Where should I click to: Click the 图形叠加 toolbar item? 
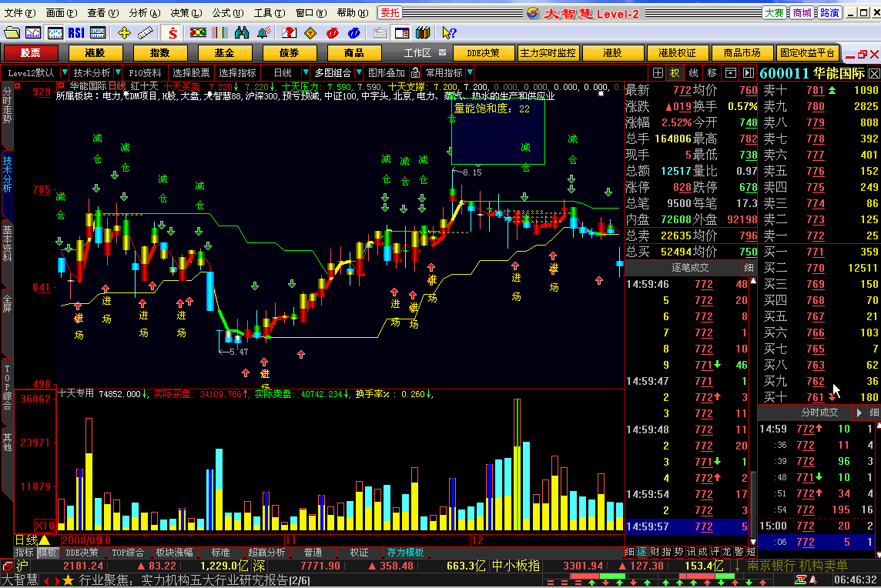tap(387, 73)
